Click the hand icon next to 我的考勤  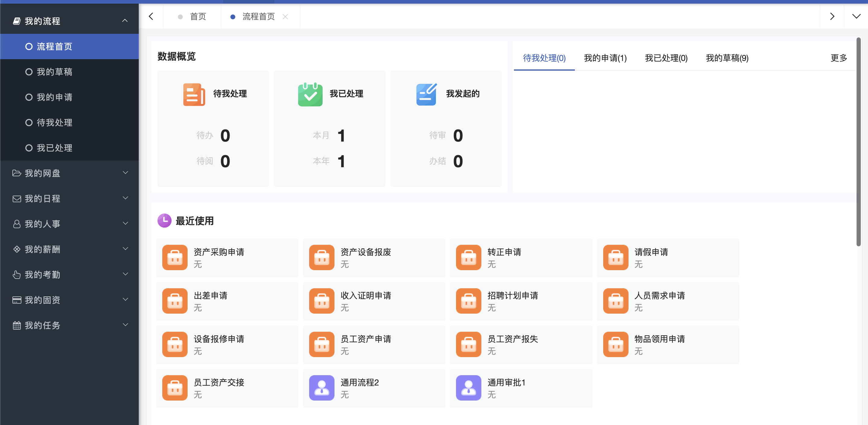[x=17, y=275]
